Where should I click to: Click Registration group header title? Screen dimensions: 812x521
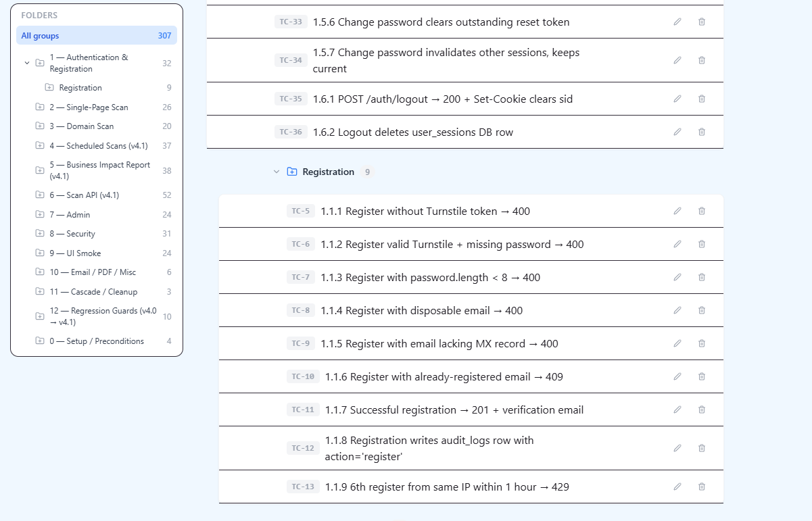coord(329,172)
